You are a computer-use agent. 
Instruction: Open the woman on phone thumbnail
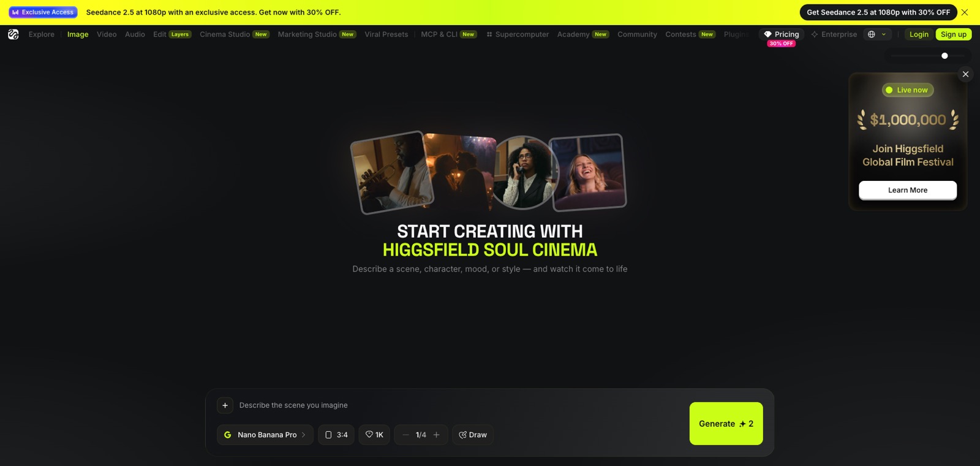[x=523, y=172]
